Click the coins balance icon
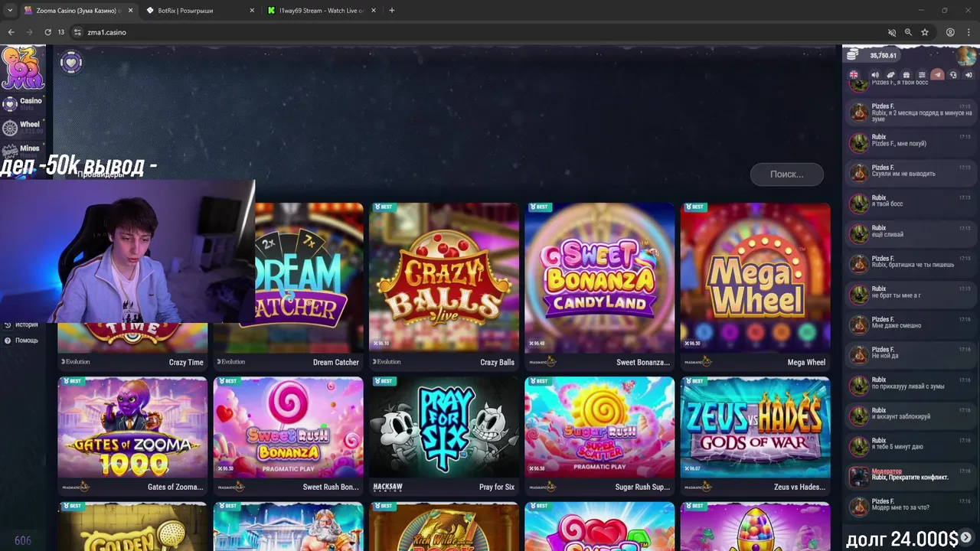The height and width of the screenshot is (551, 980). point(852,55)
